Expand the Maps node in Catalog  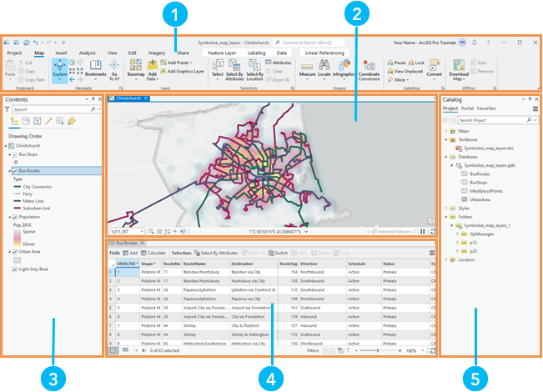[446, 131]
